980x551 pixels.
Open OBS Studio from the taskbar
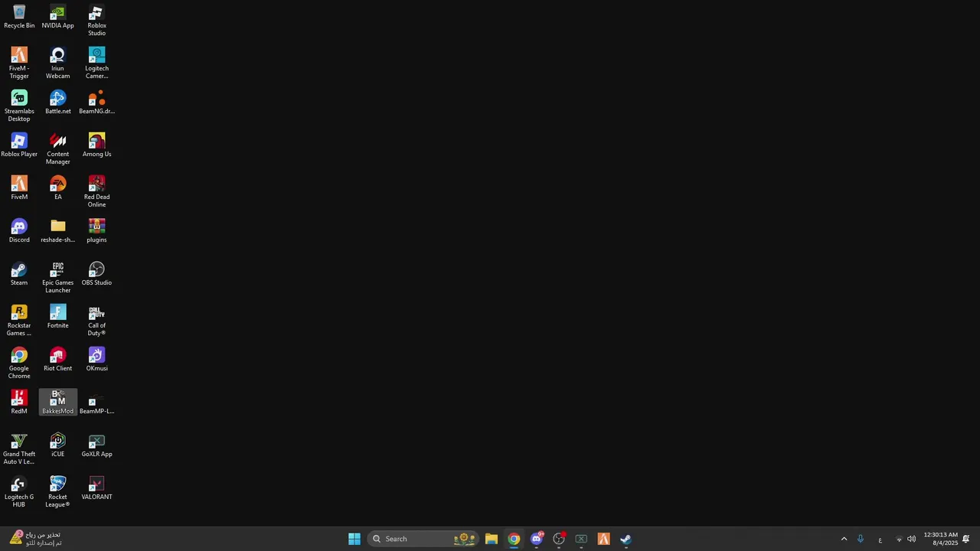pyautogui.click(x=559, y=539)
